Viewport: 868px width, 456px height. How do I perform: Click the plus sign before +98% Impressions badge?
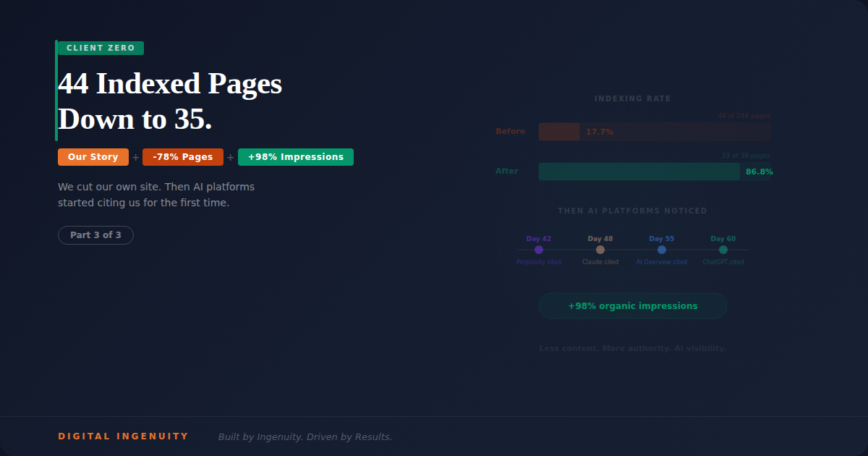(x=230, y=156)
